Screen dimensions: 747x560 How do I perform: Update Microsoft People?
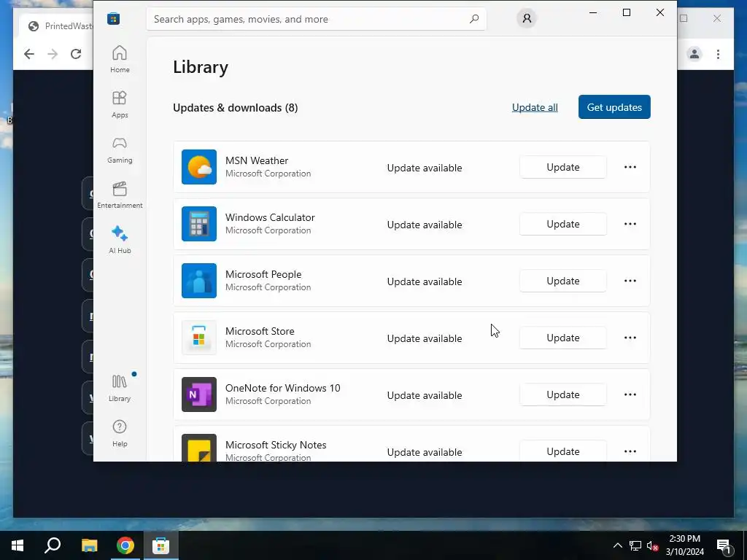point(563,281)
